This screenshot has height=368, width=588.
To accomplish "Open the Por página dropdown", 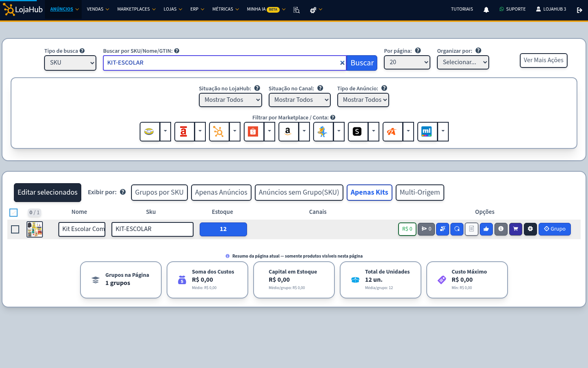I will pyautogui.click(x=407, y=63).
